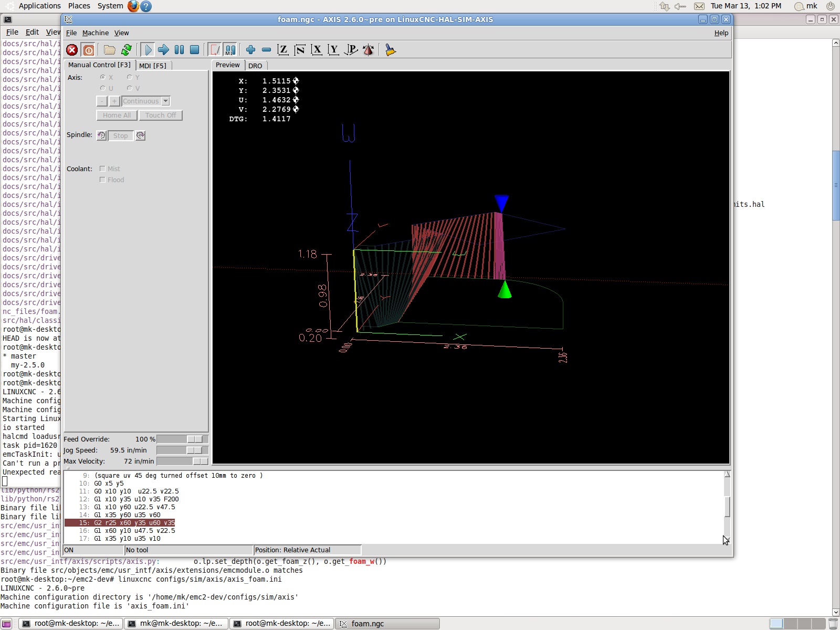Open the View menu in AXIS
The width and height of the screenshot is (840, 630).
[121, 33]
